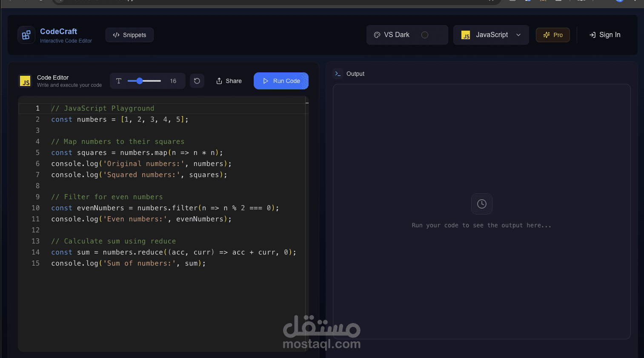
Task: Click the reset code icon
Action: pos(197,80)
